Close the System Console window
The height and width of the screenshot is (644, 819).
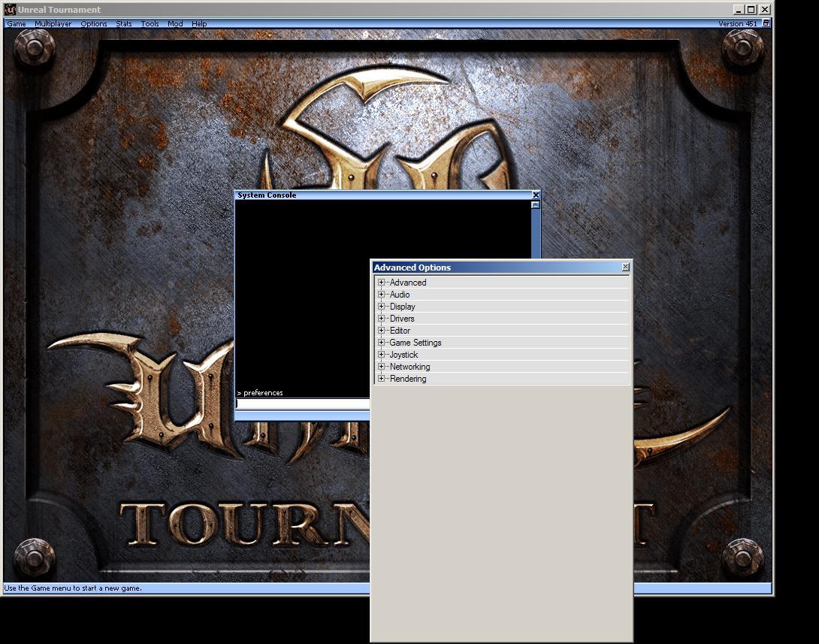pyautogui.click(x=536, y=195)
